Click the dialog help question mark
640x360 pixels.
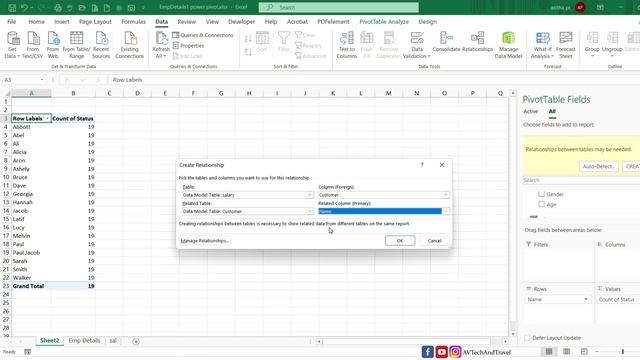pos(422,165)
